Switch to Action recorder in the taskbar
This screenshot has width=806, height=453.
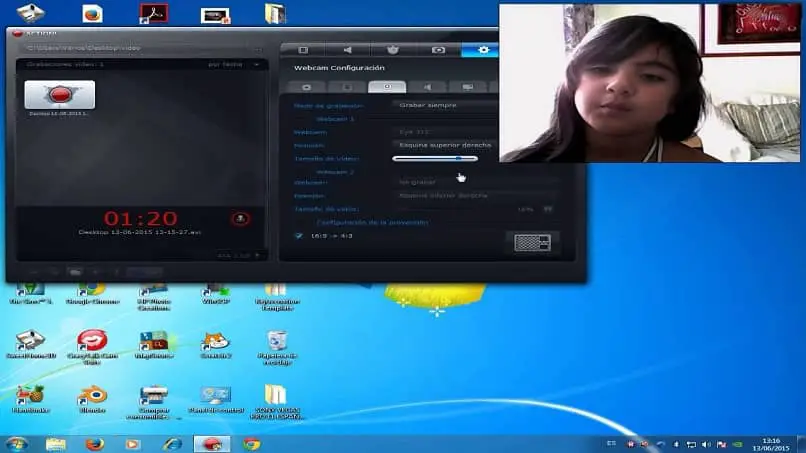[212, 444]
